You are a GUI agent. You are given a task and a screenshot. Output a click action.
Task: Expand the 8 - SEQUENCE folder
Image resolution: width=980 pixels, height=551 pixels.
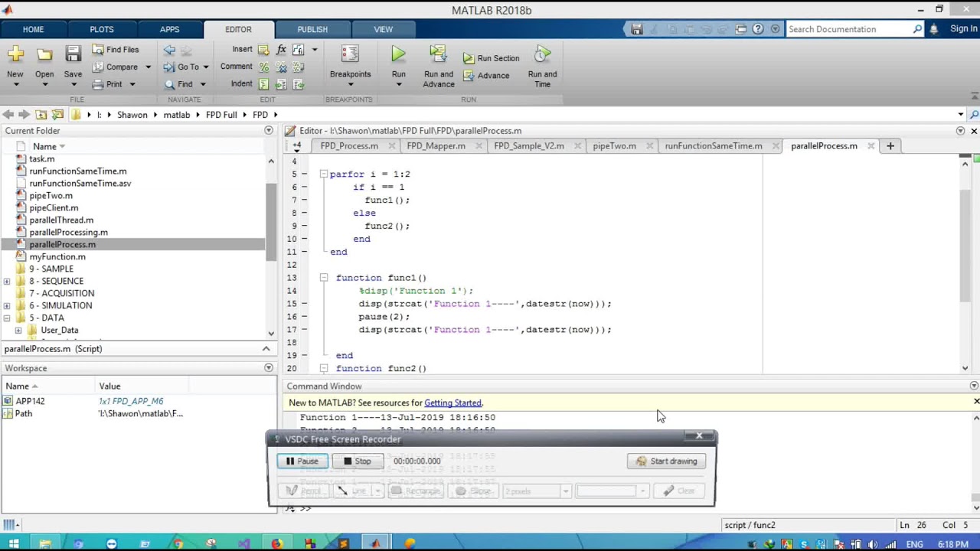click(7, 282)
